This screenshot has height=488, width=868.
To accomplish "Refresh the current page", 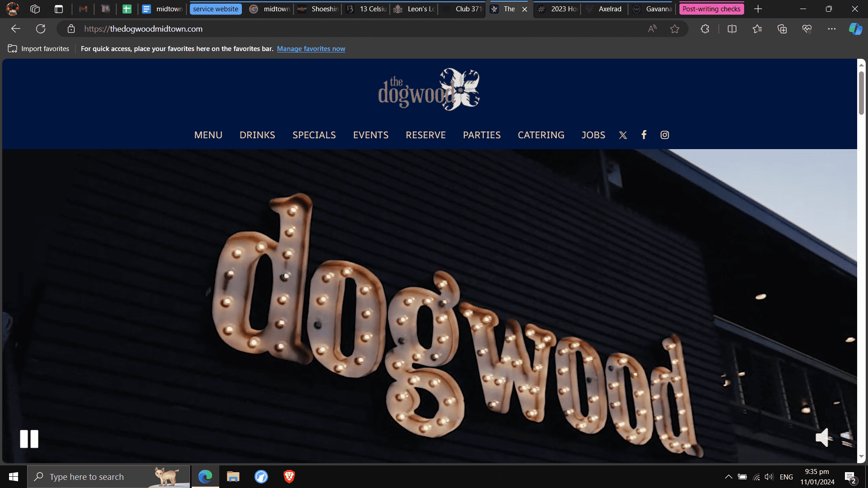I will coord(41,29).
